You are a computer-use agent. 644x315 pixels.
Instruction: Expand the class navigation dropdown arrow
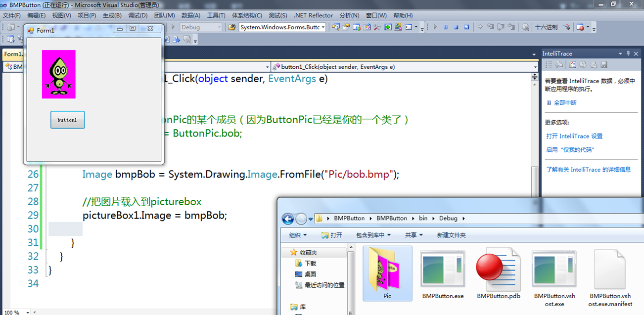pos(268,67)
